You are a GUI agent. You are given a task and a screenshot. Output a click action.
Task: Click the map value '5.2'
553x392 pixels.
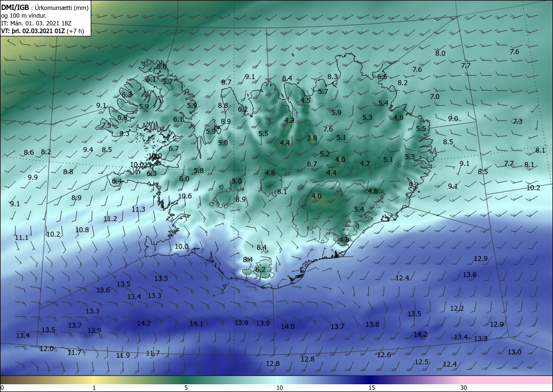coord(325,154)
